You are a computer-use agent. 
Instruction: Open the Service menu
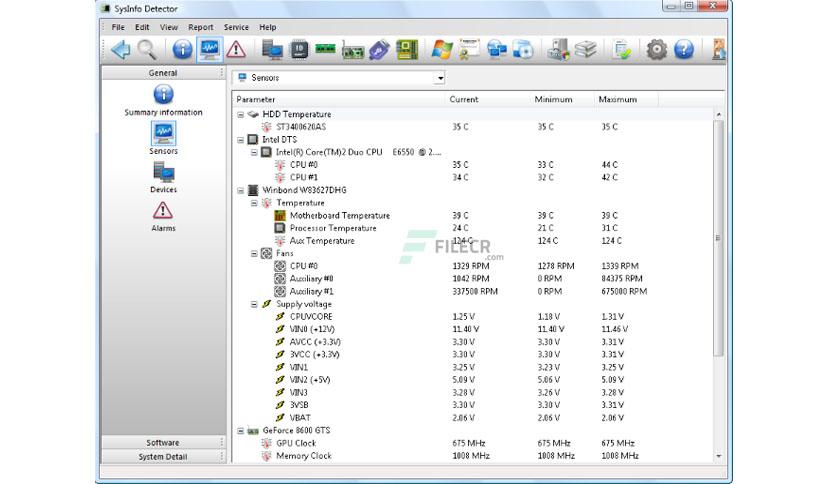pos(236,27)
